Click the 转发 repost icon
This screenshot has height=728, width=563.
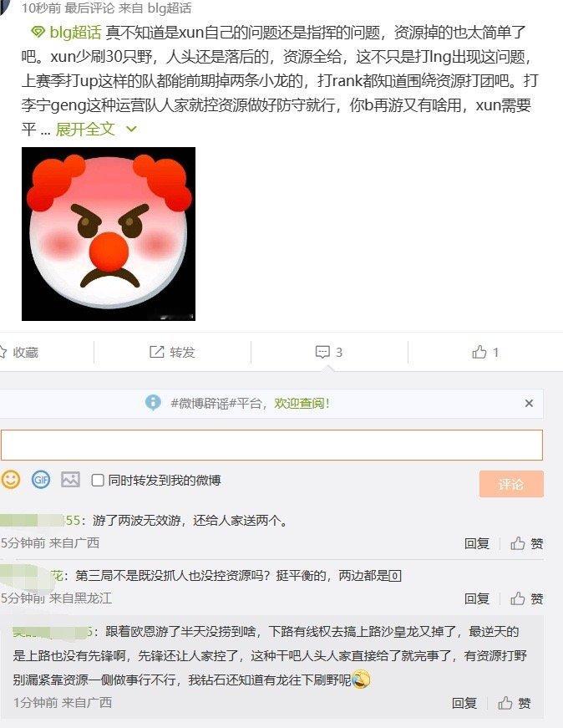click(x=156, y=352)
